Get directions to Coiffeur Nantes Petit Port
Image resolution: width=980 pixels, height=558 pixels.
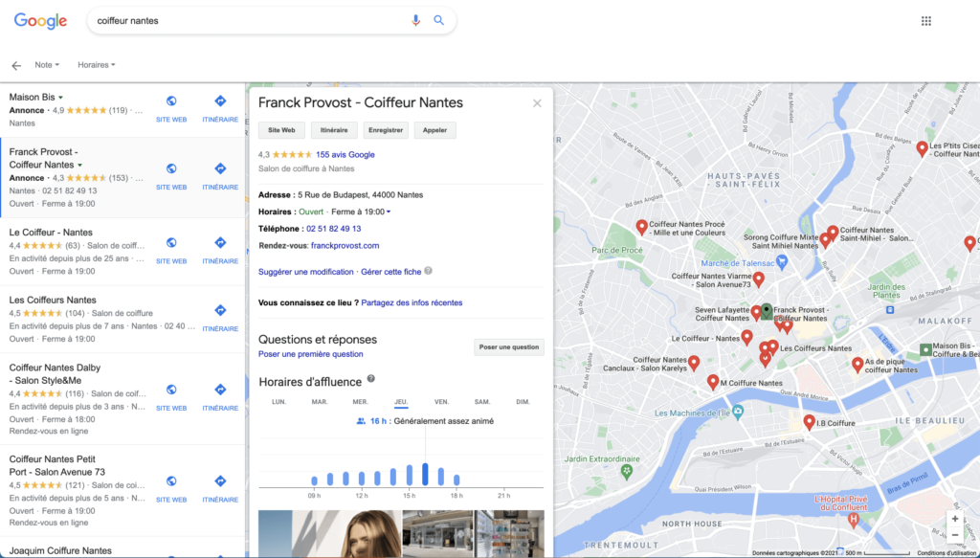click(x=220, y=481)
